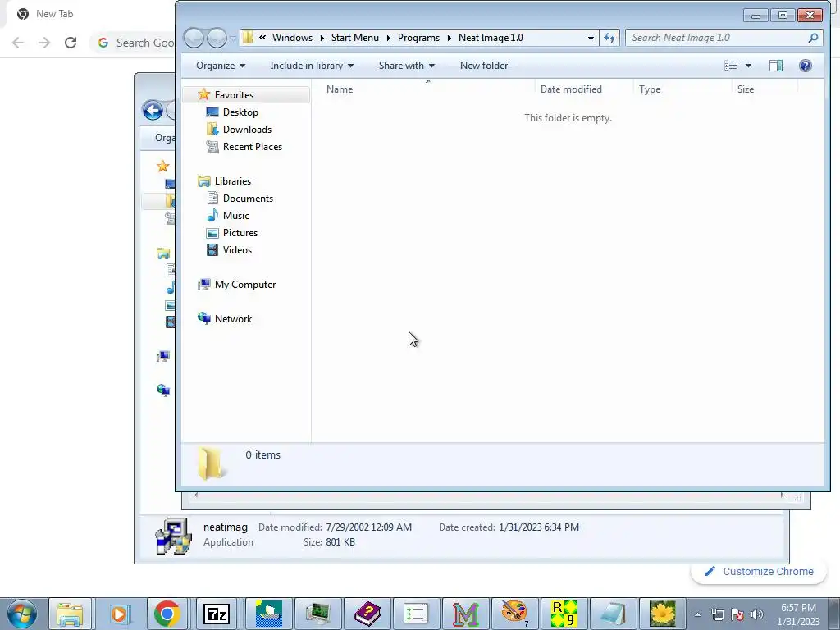The width and height of the screenshot is (840, 630).
Task: Open Action Center flag tray icon
Action: click(737, 614)
